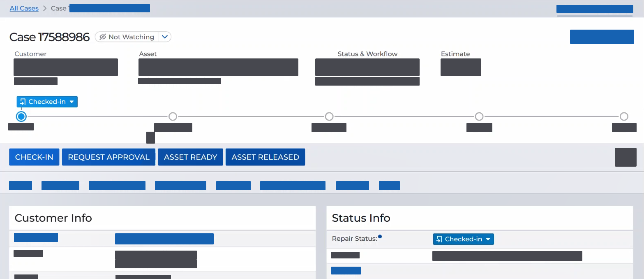Select the fourth timeline step circle
Screen dimensions: 644x279
[x=479, y=116]
